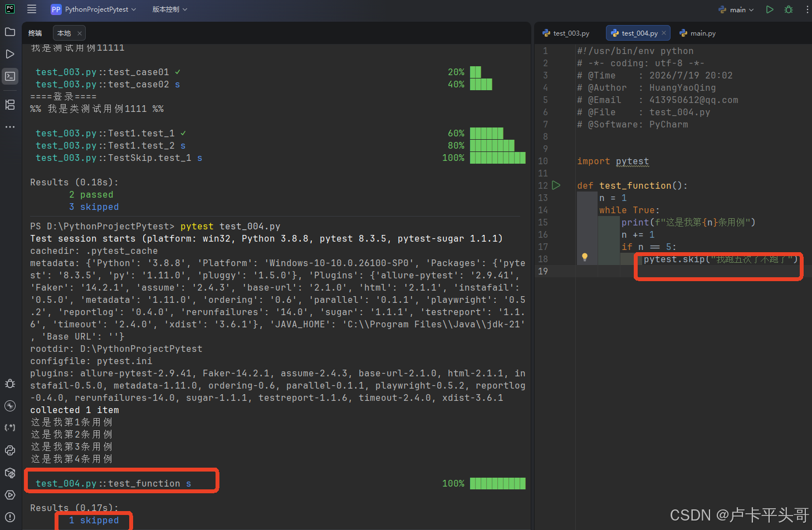Click the test_case01 progress bar at 20%
The image size is (812, 530).
[x=475, y=72]
